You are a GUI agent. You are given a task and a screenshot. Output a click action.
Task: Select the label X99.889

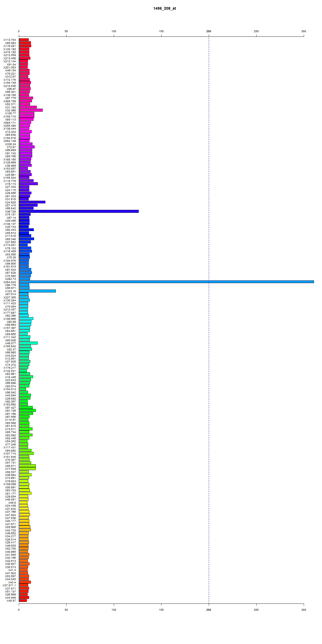[10, 150]
